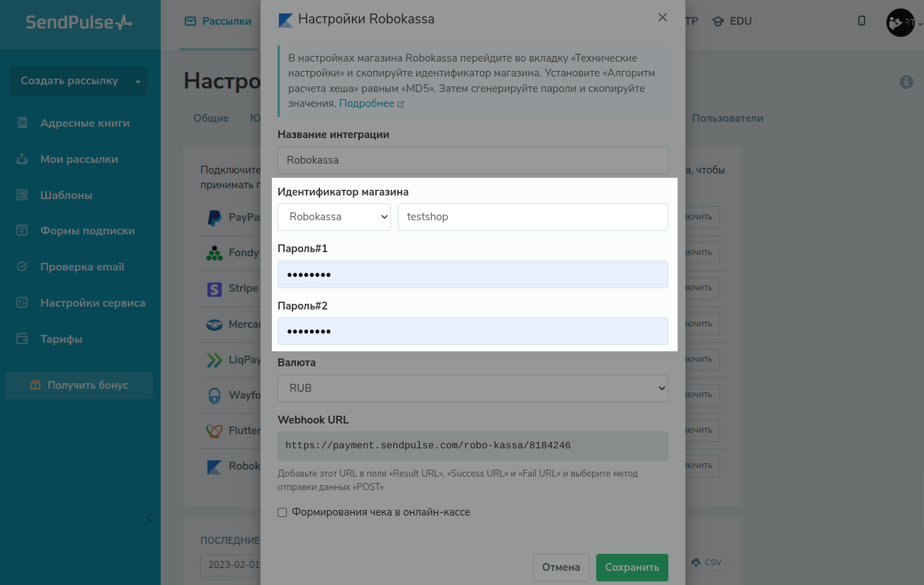Viewport: 924px width, 585px height.
Task: Export data using the CSV button
Action: coord(706,562)
